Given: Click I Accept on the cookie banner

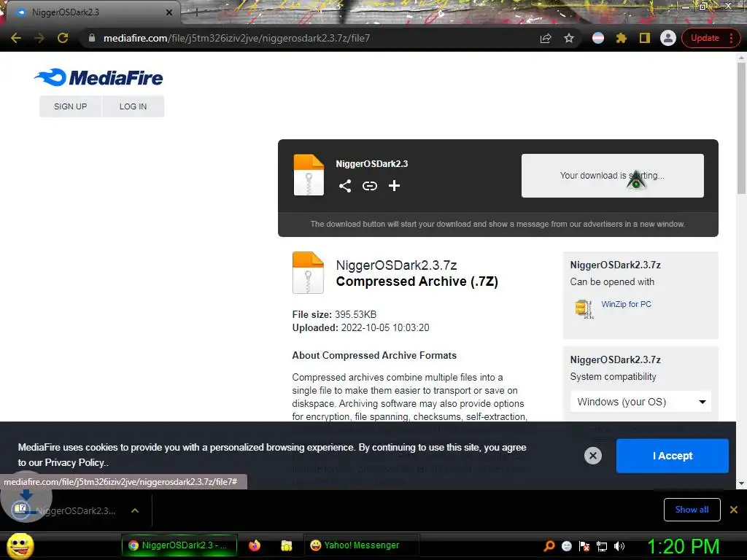Looking at the screenshot, I should point(672,456).
